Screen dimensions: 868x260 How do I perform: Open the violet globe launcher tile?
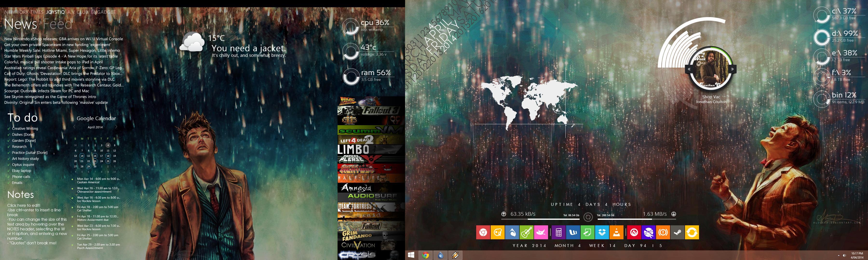649,232
